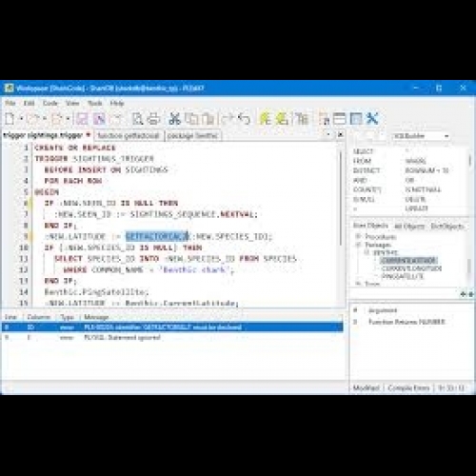Click the Cut scissors icon in toolbar

click(x=174, y=119)
